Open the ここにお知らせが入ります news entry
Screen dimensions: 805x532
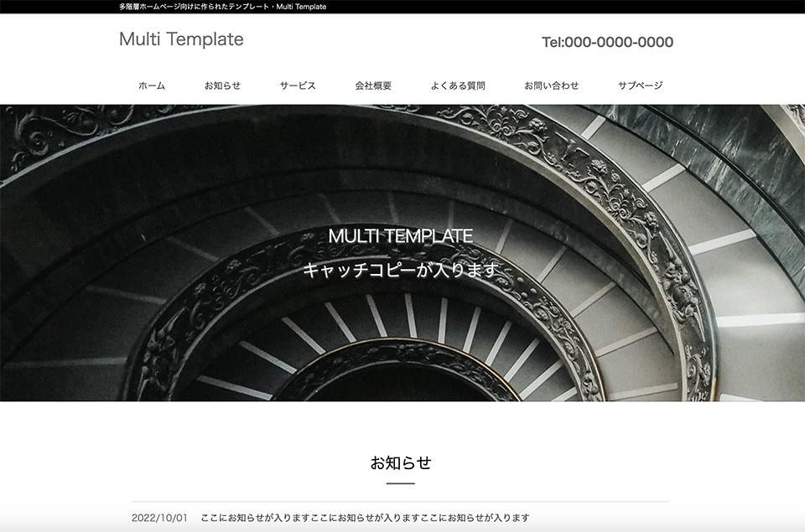pyautogui.click(x=365, y=518)
